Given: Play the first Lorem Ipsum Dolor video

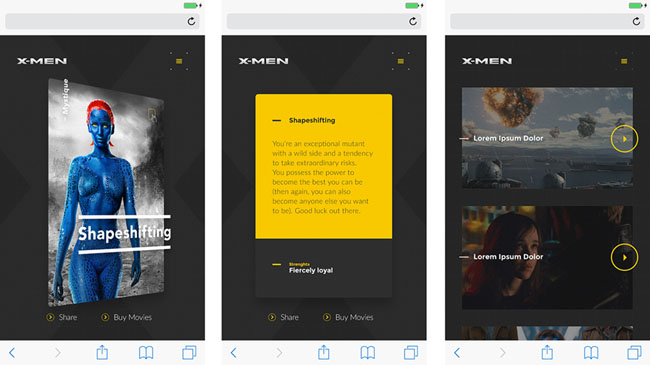Looking at the screenshot, I should pyautogui.click(x=624, y=139).
